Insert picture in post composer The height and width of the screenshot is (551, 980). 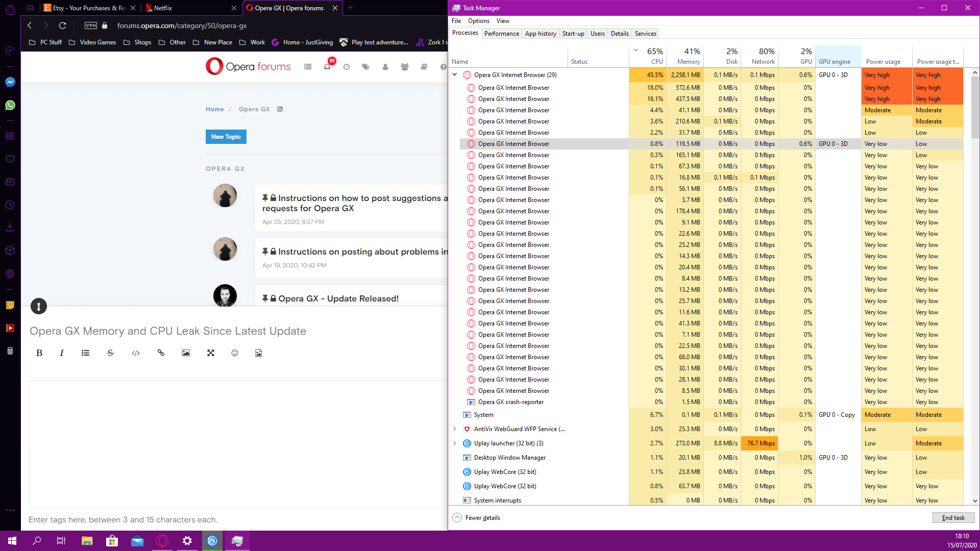[x=186, y=353]
